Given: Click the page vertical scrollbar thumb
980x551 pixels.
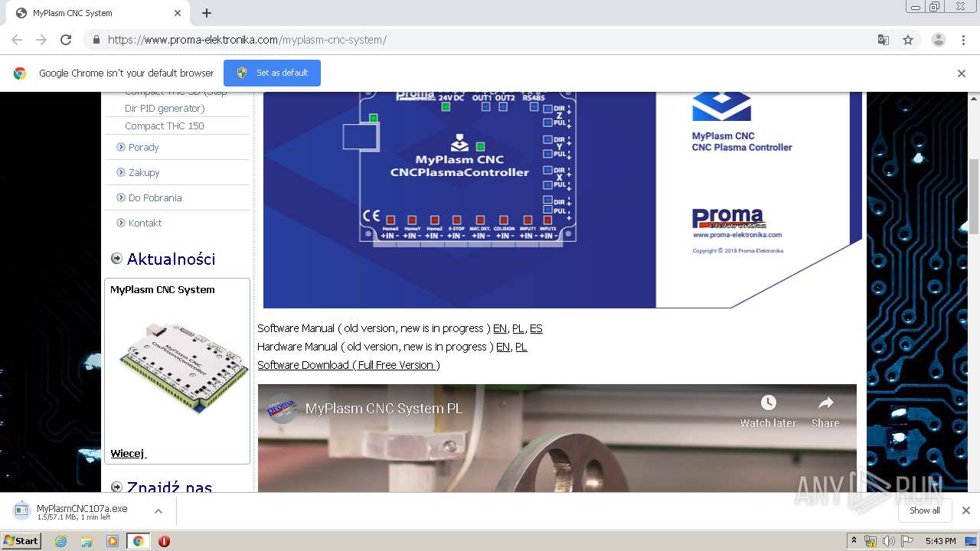Looking at the screenshot, I should [x=973, y=197].
